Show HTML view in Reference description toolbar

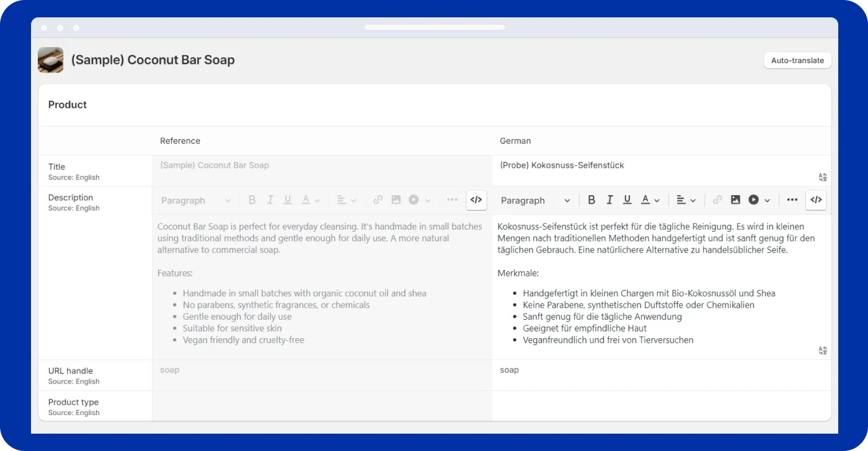point(476,200)
